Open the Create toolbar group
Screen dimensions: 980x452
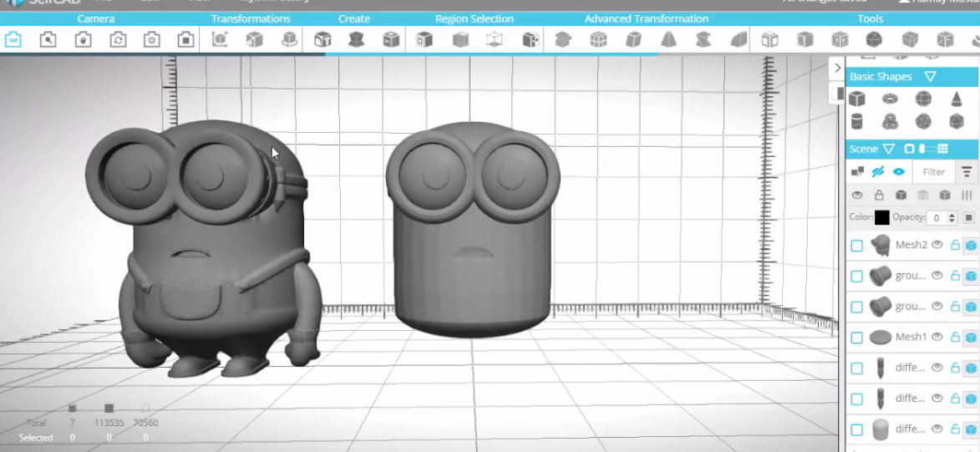tap(353, 18)
